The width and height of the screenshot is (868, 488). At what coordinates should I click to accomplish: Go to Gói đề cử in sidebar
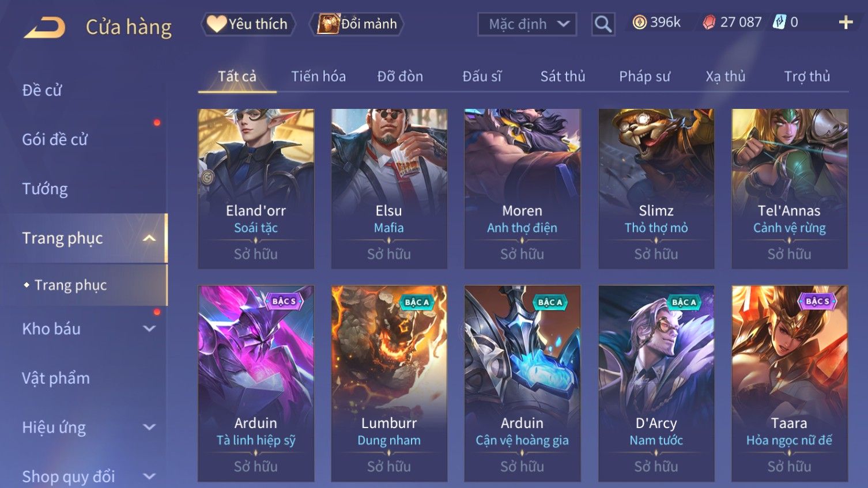click(55, 139)
